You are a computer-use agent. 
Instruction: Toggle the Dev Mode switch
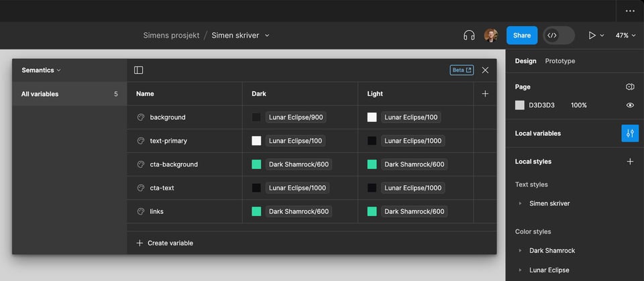point(558,36)
